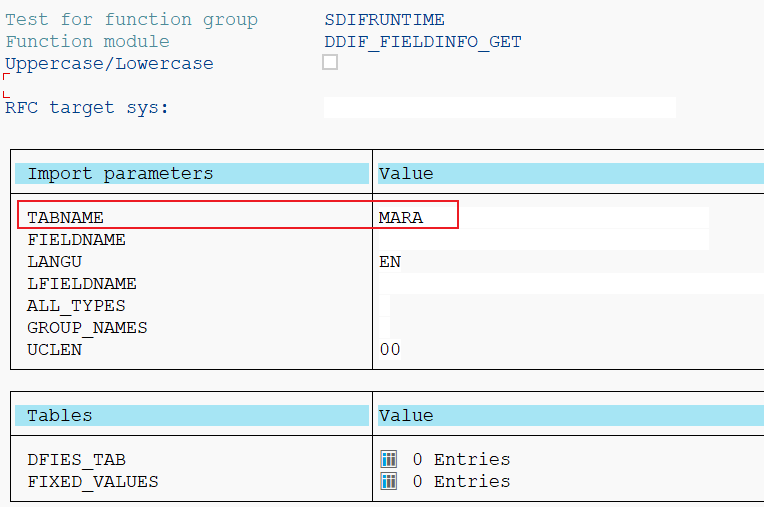
Task: Click the FIXED_VALUES table name
Action: (x=93, y=482)
